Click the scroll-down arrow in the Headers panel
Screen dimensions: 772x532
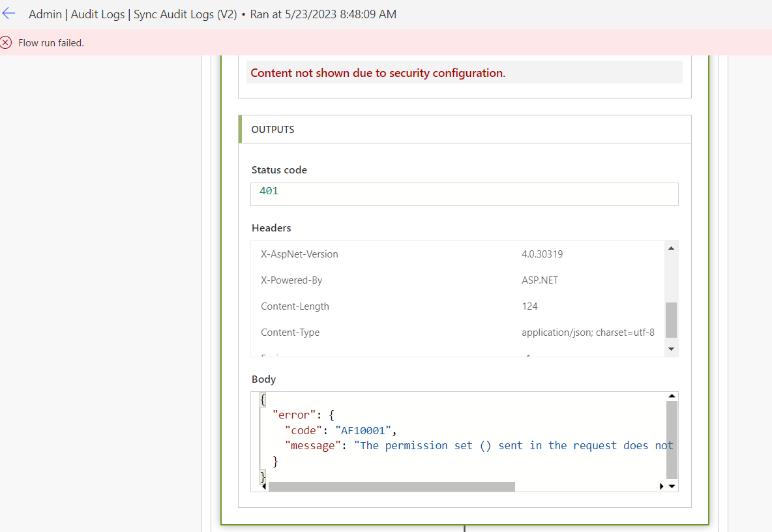pyautogui.click(x=672, y=349)
